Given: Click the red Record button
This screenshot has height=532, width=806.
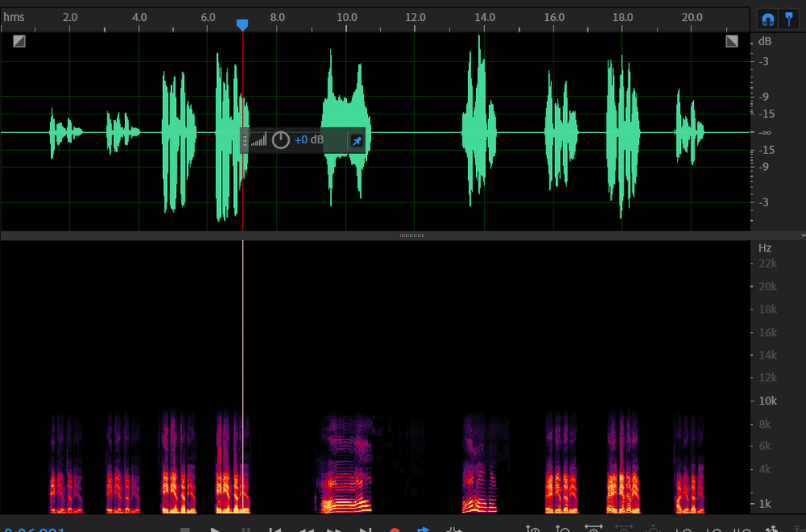Looking at the screenshot, I should pyautogui.click(x=395, y=529).
